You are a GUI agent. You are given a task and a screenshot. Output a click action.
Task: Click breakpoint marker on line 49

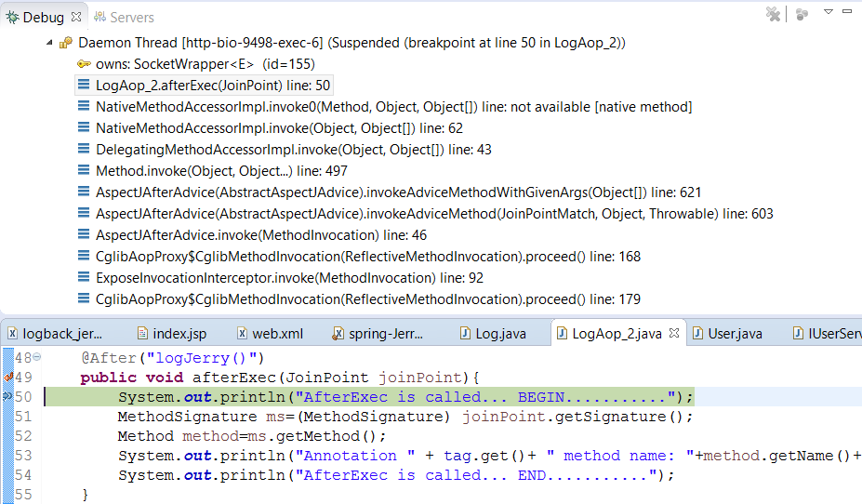point(7,377)
